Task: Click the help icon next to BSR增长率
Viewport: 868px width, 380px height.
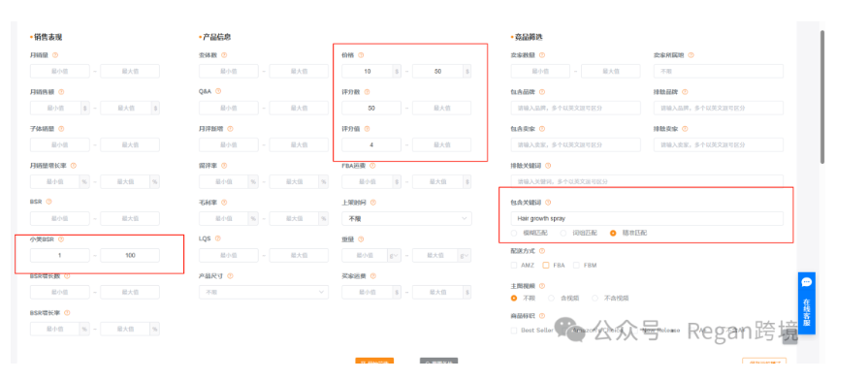Action: [x=68, y=313]
